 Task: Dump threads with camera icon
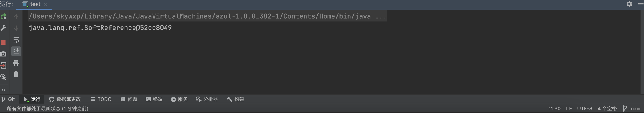[3, 54]
